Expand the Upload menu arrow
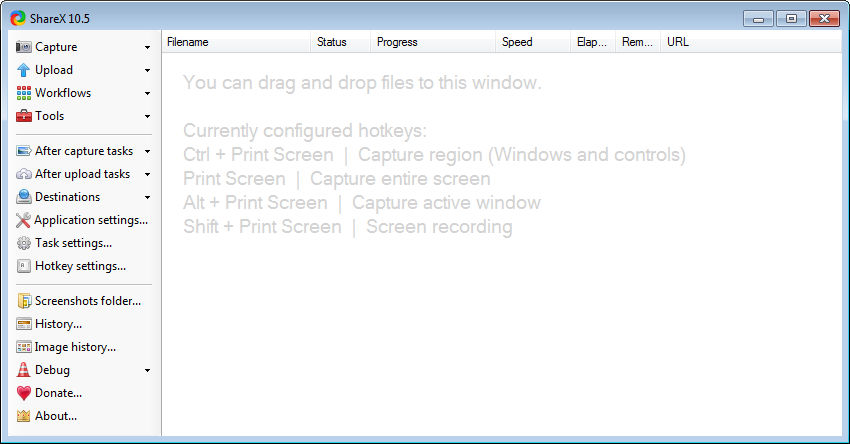 click(147, 70)
